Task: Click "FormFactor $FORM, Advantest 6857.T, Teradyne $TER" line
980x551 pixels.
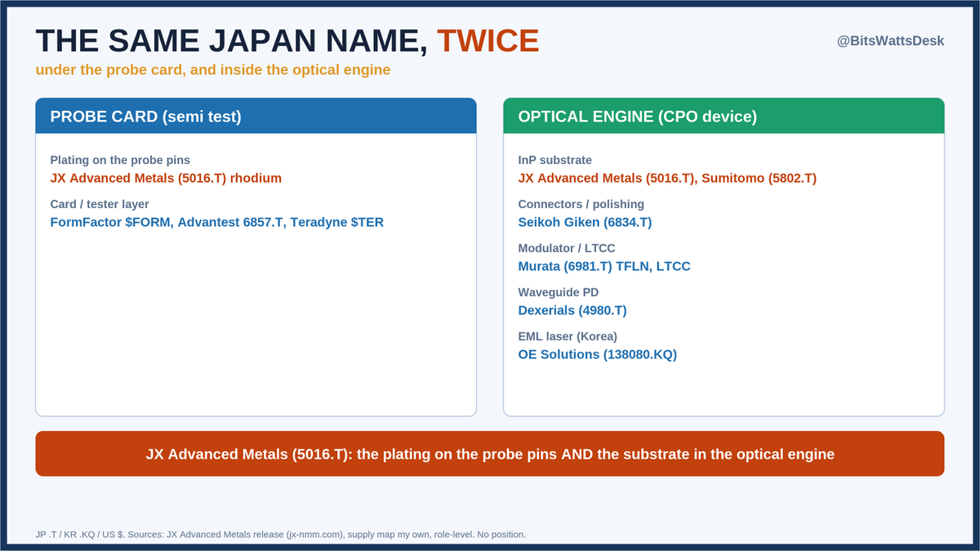Action: click(x=217, y=222)
